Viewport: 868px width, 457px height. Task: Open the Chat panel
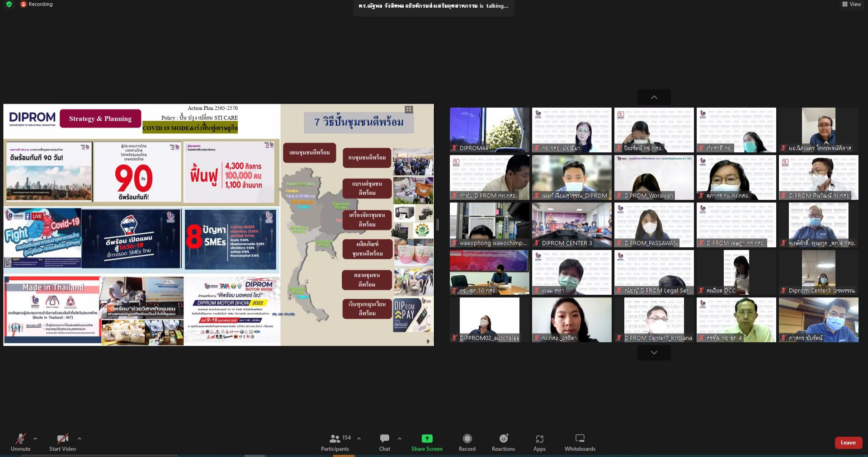click(385, 443)
